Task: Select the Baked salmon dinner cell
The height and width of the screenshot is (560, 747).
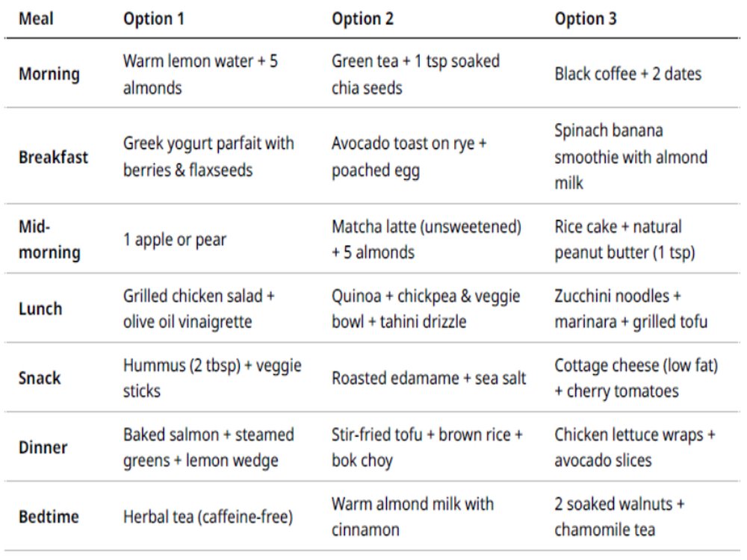Action: point(208,447)
